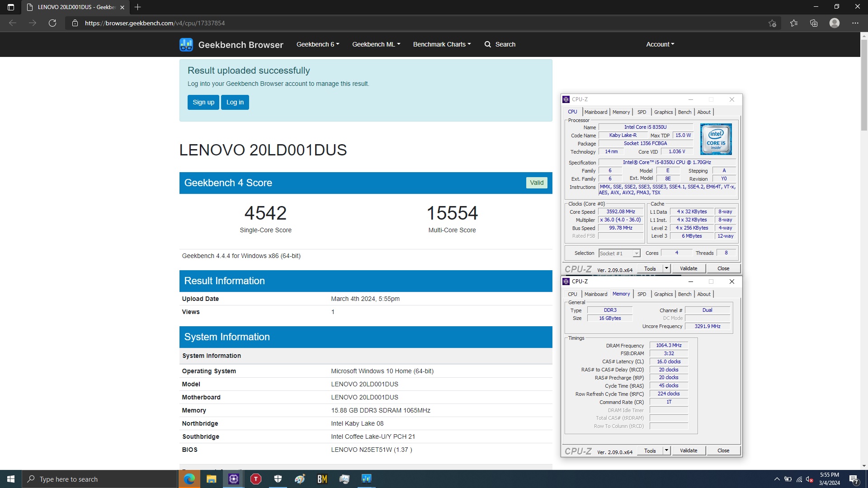Image resolution: width=868 pixels, height=488 pixels.
Task: Expand the Geekbench 6 dropdown menu
Action: tap(318, 44)
